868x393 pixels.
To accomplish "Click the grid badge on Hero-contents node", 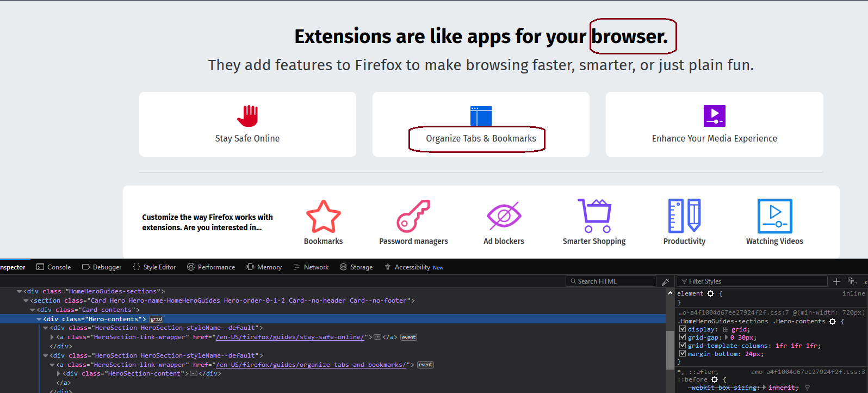I will click(x=156, y=319).
